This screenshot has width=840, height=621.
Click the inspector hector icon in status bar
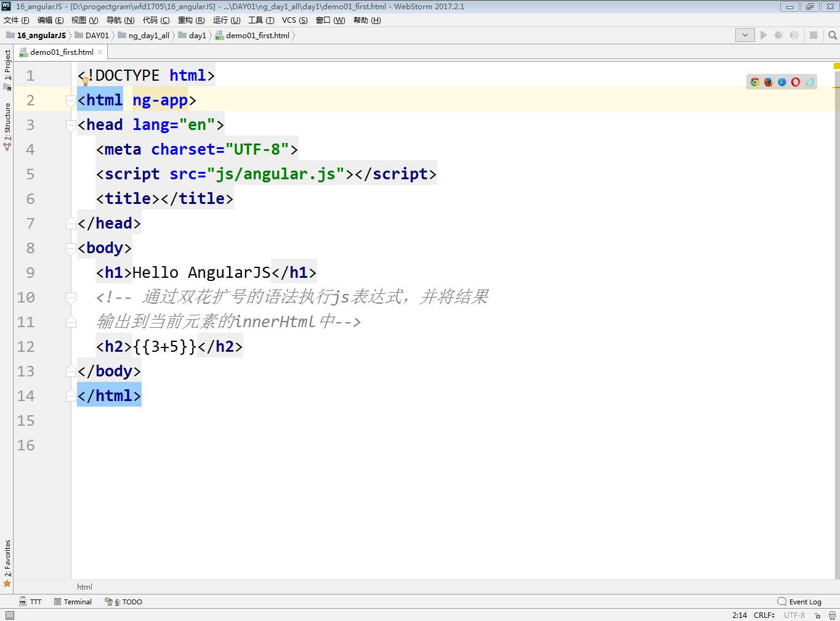tap(832, 615)
